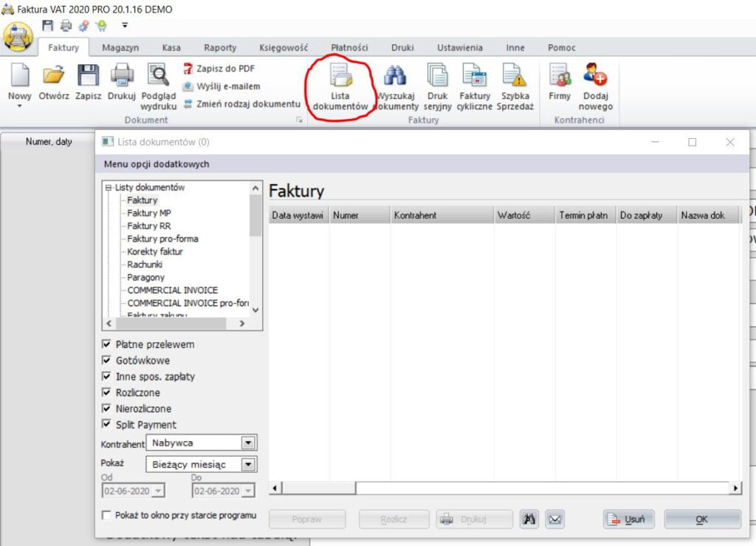Uncheck Płatne przelewem checkbox
The width and height of the screenshot is (756, 546).
107,344
